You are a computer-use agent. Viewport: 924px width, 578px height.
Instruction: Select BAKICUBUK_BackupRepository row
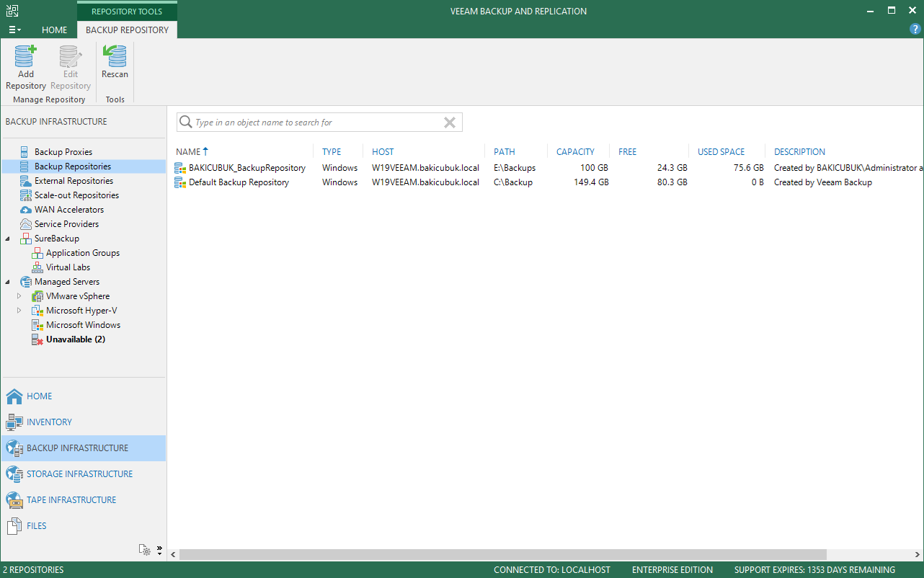coord(548,168)
